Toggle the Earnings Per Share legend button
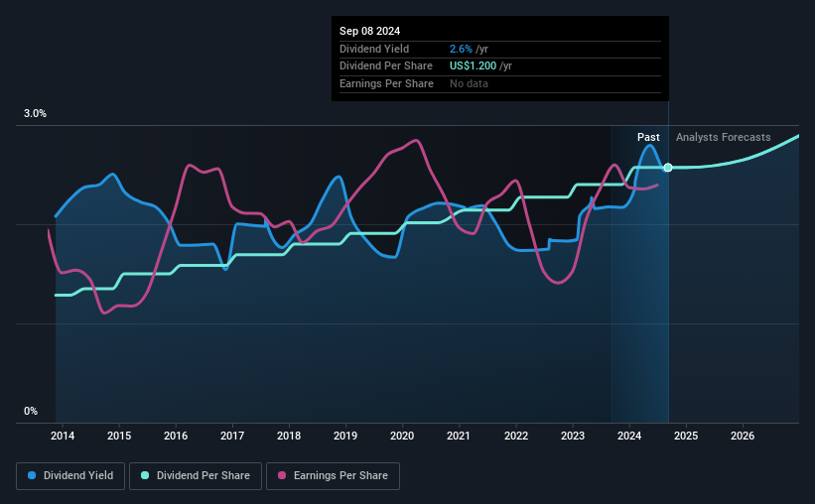815x504 pixels. 334,476
